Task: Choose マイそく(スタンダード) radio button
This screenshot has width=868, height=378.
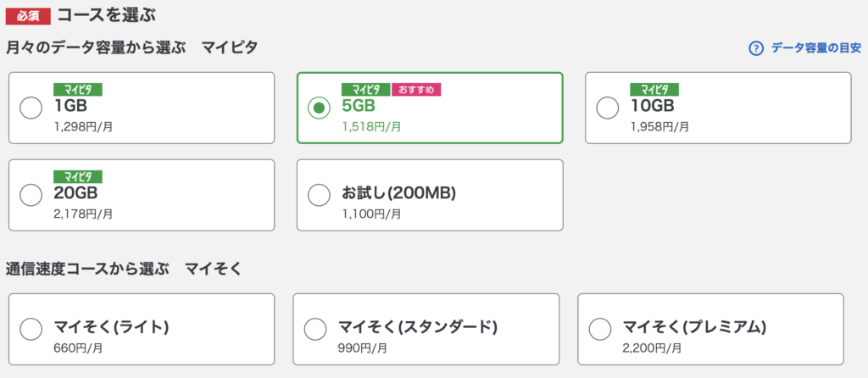Action: coord(315,330)
